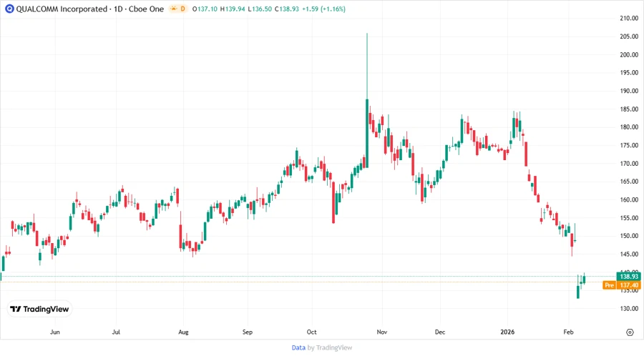Click the Oct label on time axis

312,332
